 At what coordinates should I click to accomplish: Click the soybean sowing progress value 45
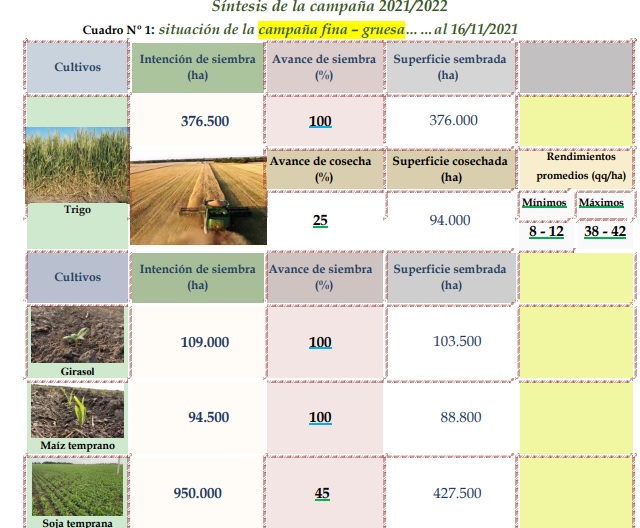point(322,494)
